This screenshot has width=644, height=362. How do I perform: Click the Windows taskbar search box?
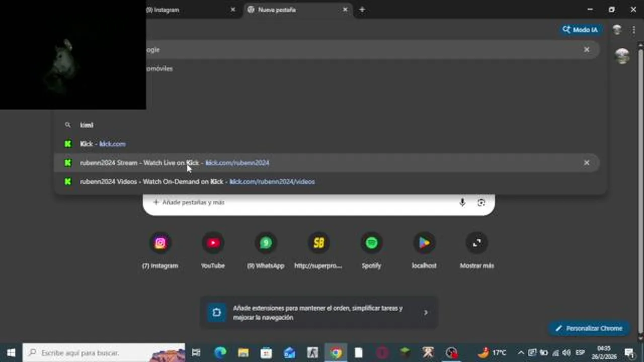pos(104,353)
